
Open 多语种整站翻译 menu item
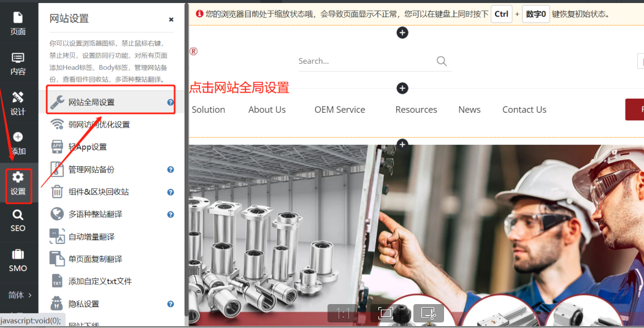(95, 214)
